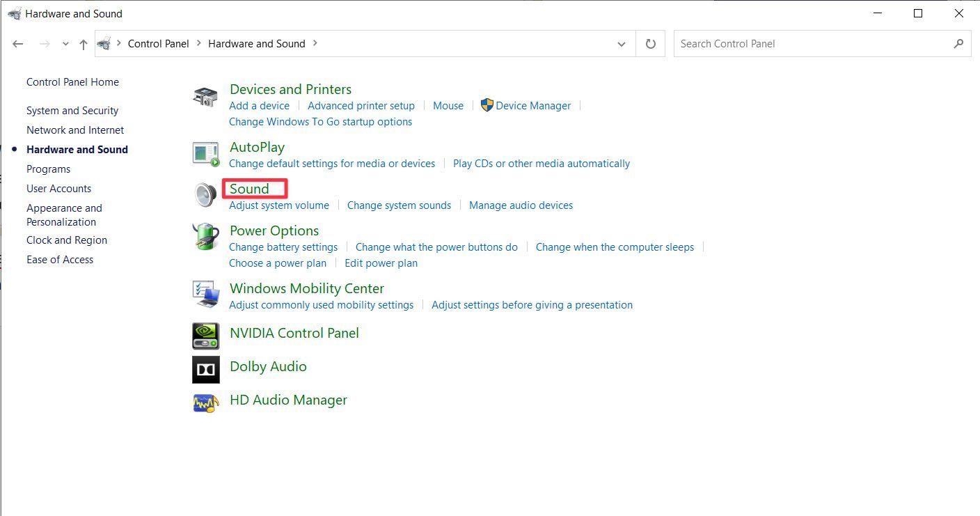Image resolution: width=980 pixels, height=516 pixels.
Task: Go back using the back arrow
Action: coord(18,44)
